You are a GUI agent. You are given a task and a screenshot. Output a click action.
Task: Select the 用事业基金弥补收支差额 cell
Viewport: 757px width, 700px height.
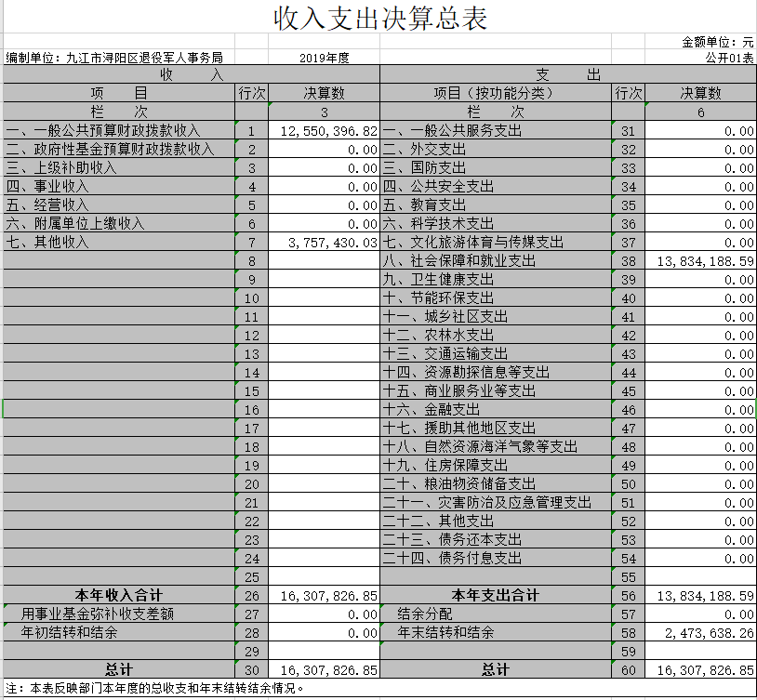point(118,614)
